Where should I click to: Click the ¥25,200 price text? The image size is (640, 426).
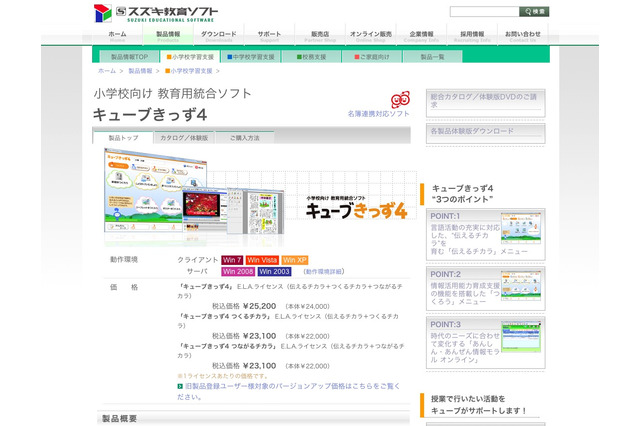259,306
